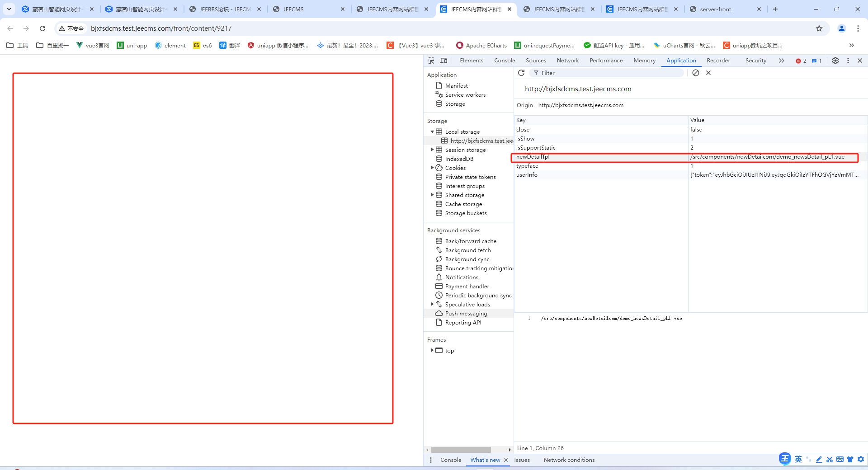The height and width of the screenshot is (470, 868).
Task: Open DevTools customize three-dot menu
Action: 848,61
